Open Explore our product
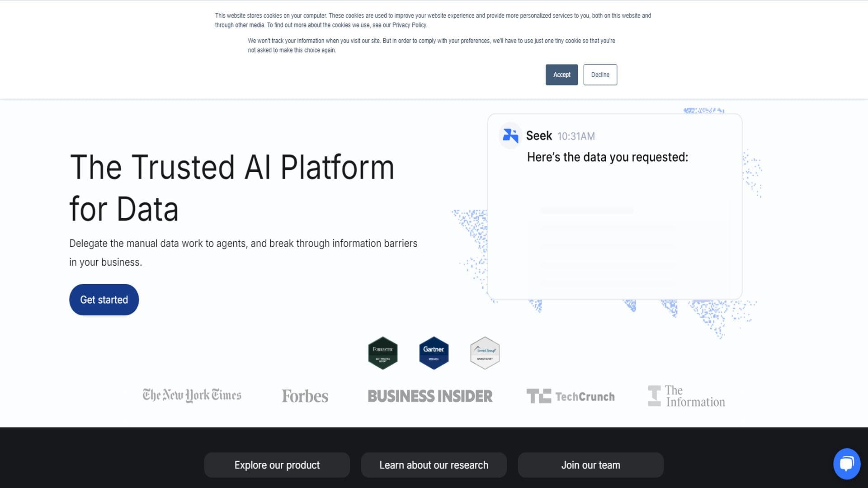Screen dimensions: 868x488 pos(277,465)
